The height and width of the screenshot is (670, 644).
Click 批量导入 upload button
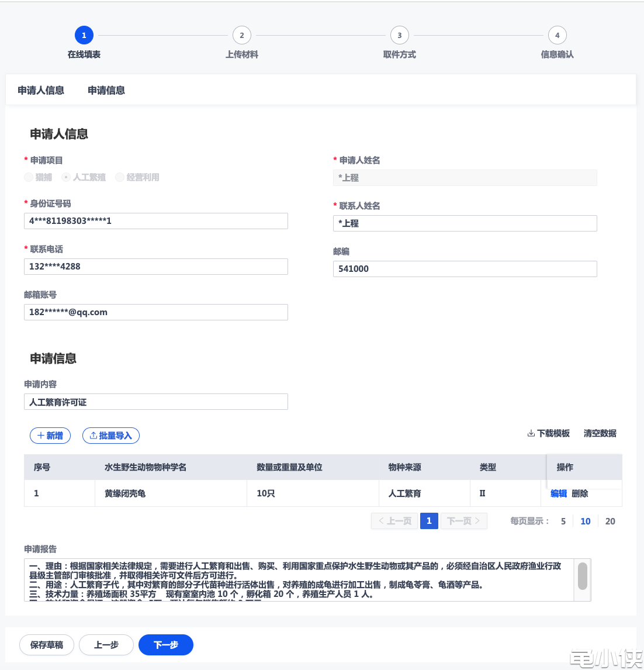111,436
